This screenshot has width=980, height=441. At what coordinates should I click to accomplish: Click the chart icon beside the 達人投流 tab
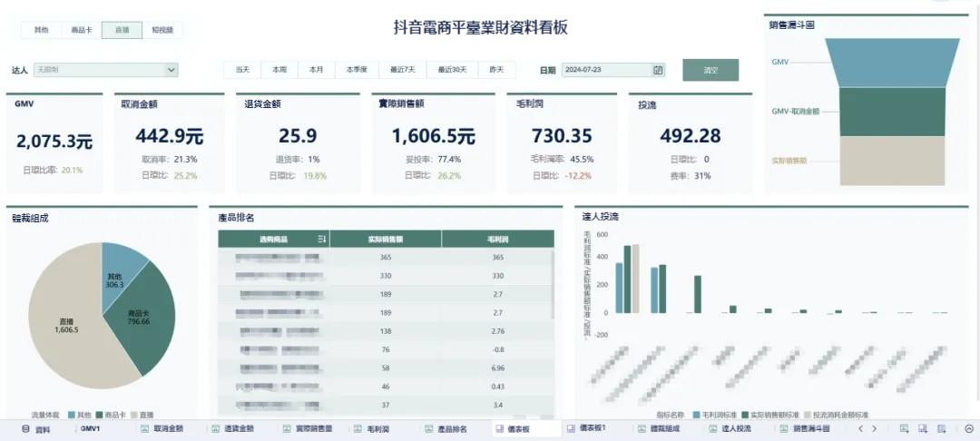(x=713, y=429)
